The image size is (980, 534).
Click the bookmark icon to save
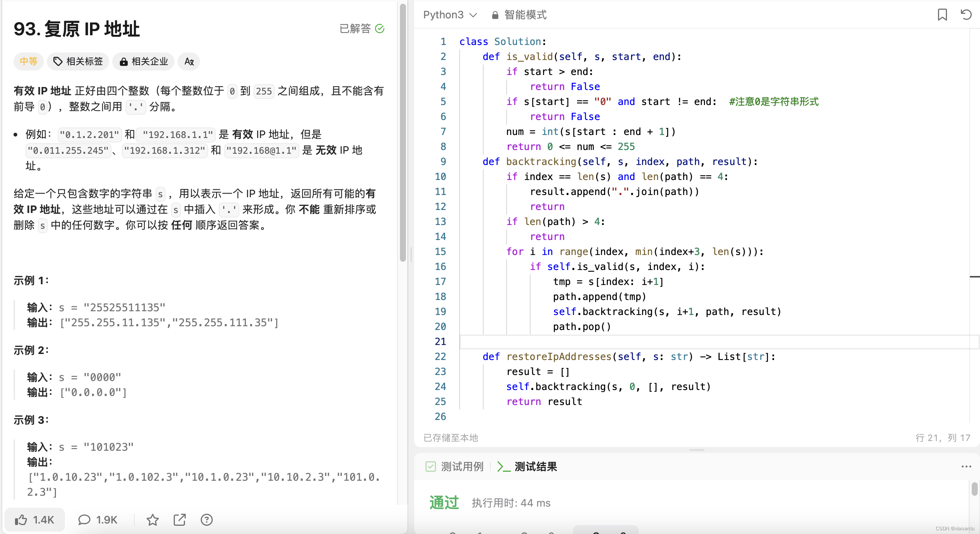point(942,15)
